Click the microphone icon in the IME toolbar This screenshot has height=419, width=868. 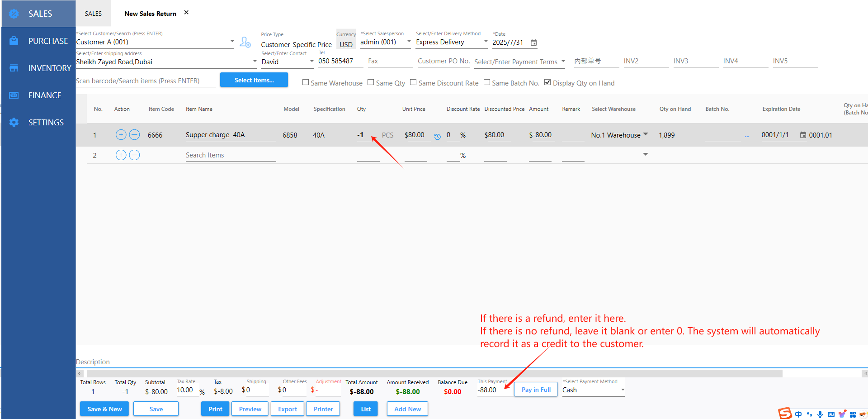pos(820,414)
